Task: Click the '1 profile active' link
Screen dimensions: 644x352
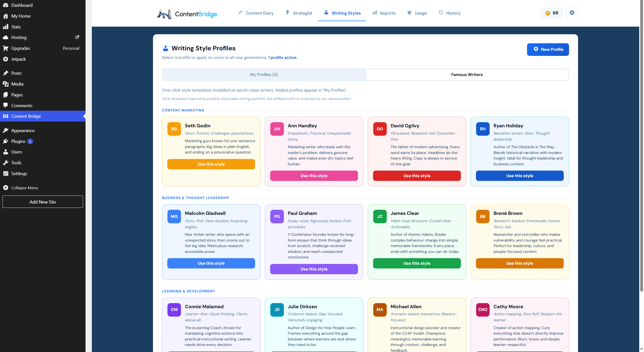Action: click(283, 58)
